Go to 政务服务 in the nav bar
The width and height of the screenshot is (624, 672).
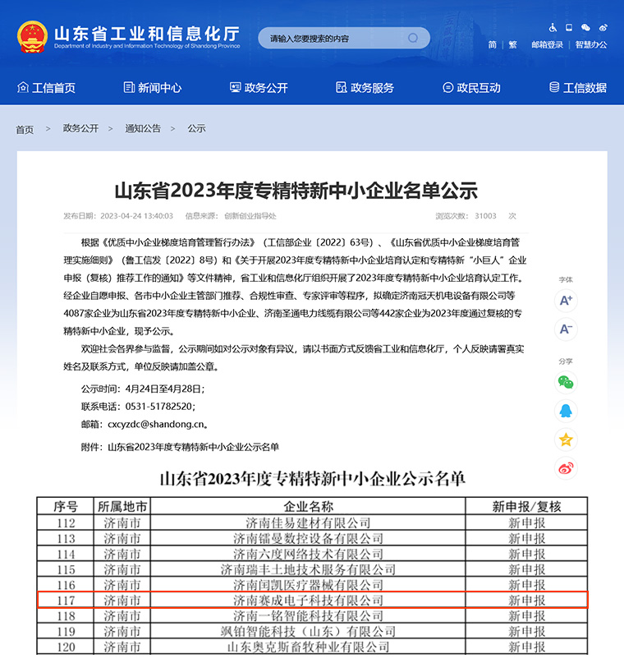pos(365,88)
